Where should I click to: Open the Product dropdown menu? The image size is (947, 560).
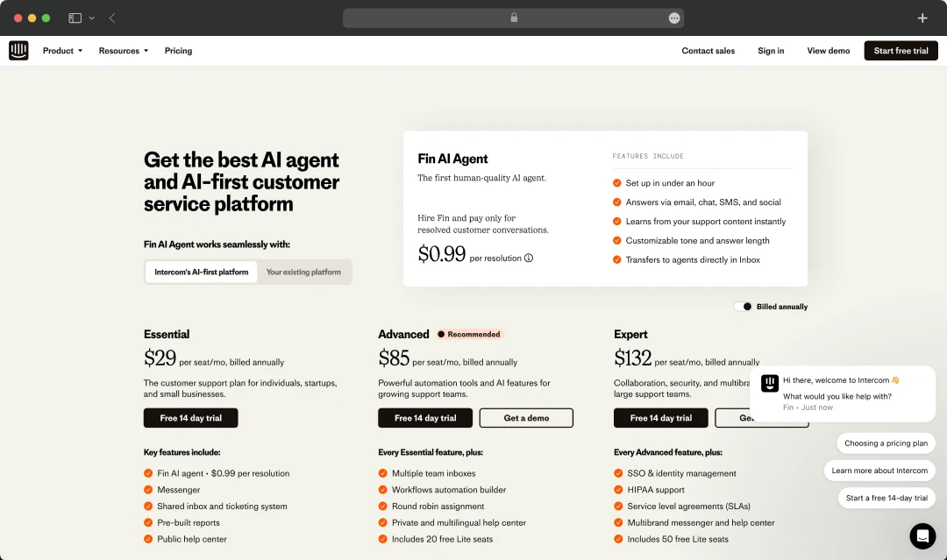point(61,50)
